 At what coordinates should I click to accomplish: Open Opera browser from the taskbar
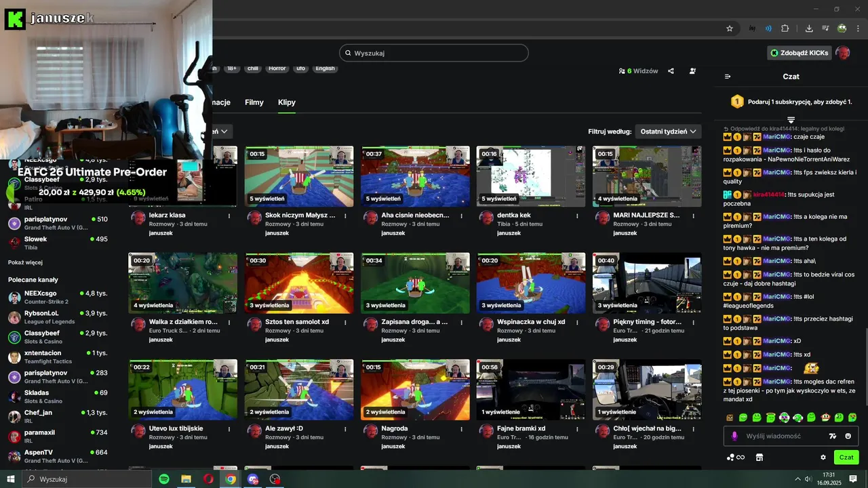tap(208, 479)
